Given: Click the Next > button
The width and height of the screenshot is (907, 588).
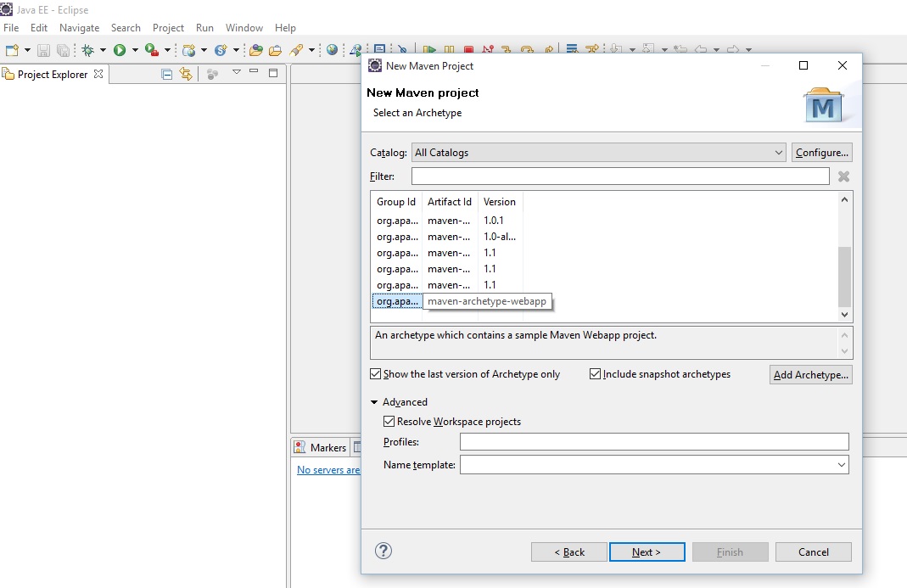Looking at the screenshot, I should (x=647, y=552).
